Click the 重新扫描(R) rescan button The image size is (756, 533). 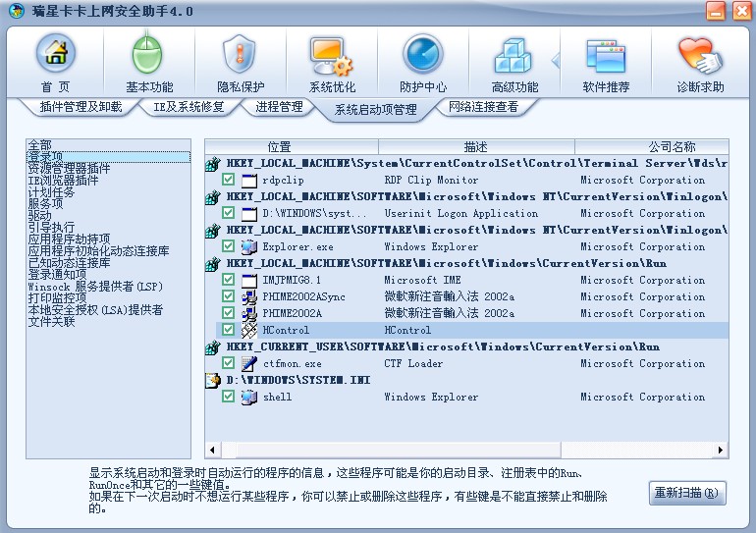point(687,493)
